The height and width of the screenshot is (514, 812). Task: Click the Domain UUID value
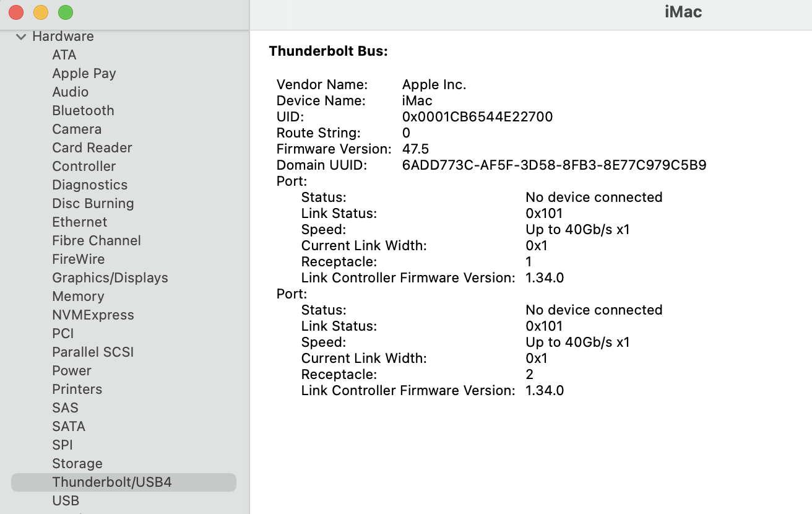tap(555, 165)
